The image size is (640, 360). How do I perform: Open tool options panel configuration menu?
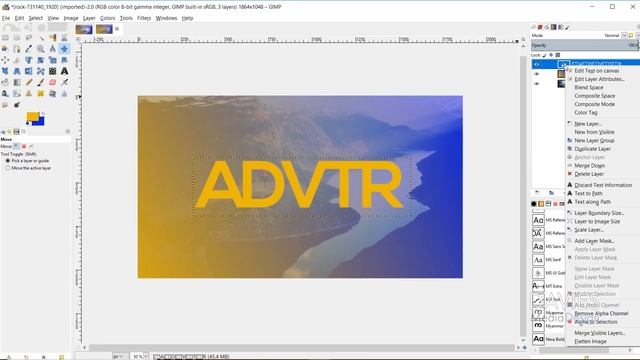point(68,131)
